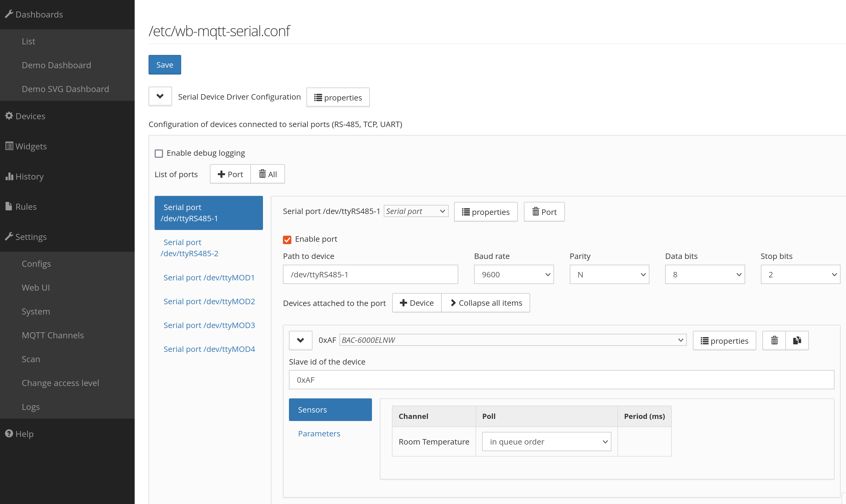Screen dimensions: 846x504
Task: Add a new Device to the port
Action: [x=417, y=303]
